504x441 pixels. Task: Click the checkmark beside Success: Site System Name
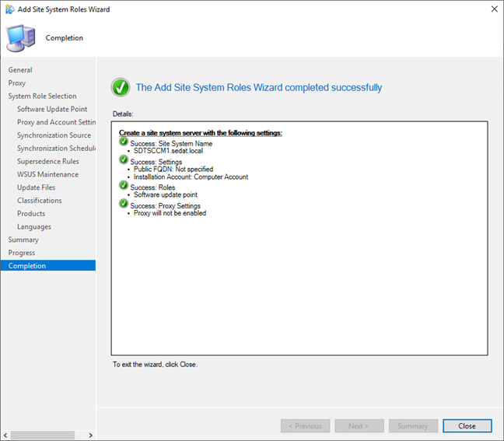click(124, 142)
